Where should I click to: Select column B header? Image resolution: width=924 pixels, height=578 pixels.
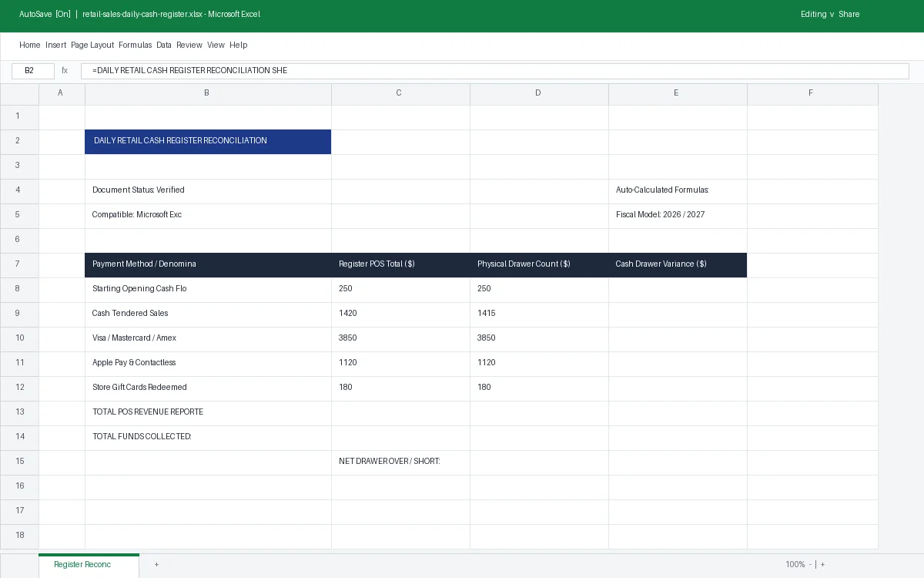[x=208, y=93]
